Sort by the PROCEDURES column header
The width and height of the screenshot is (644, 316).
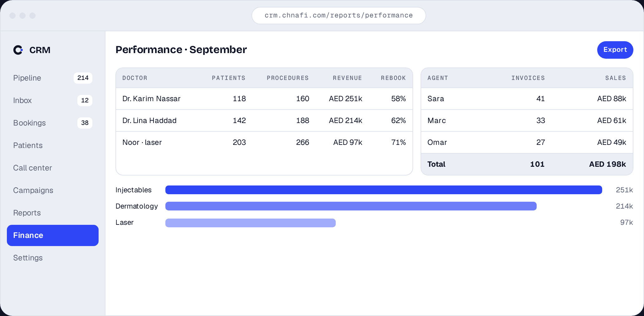(x=288, y=78)
